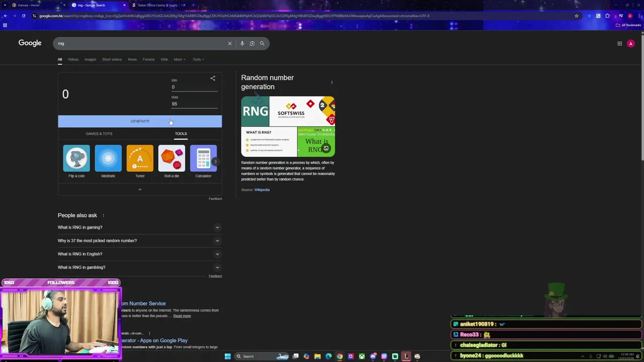This screenshot has height=362, width=644.
Task: Click the Chrome address bar URL
Action: [x=234, y=16]
